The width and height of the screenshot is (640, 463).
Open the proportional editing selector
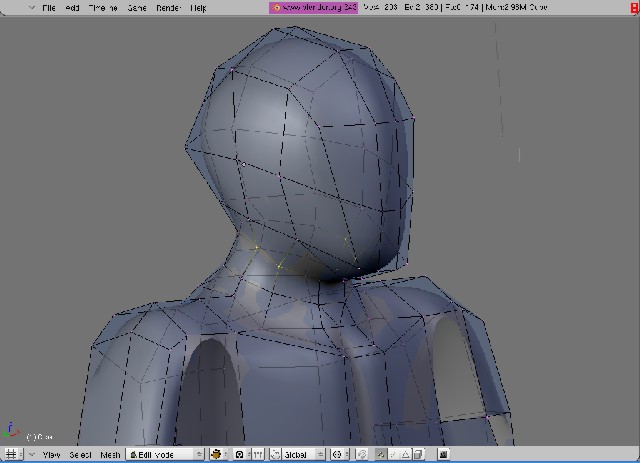(x=340, y=454)
